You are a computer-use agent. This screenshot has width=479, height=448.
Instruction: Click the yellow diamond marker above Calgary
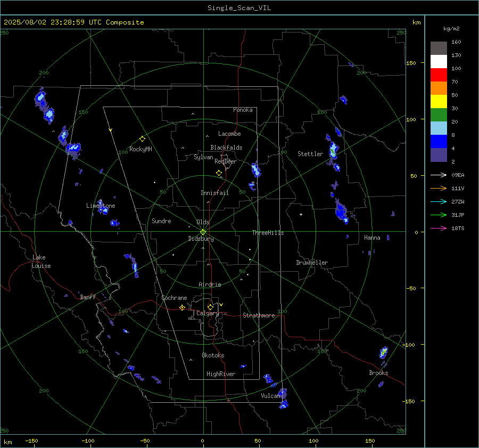210,307
